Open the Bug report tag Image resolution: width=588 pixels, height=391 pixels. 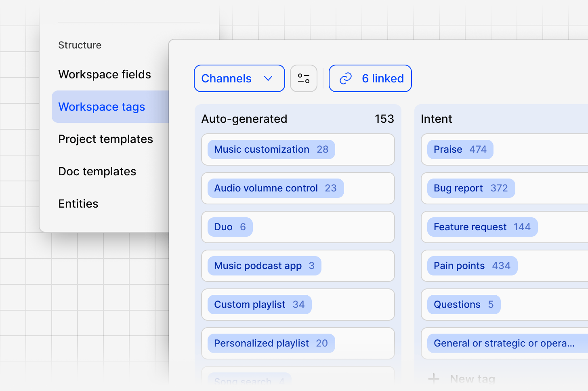pos(471,188)
